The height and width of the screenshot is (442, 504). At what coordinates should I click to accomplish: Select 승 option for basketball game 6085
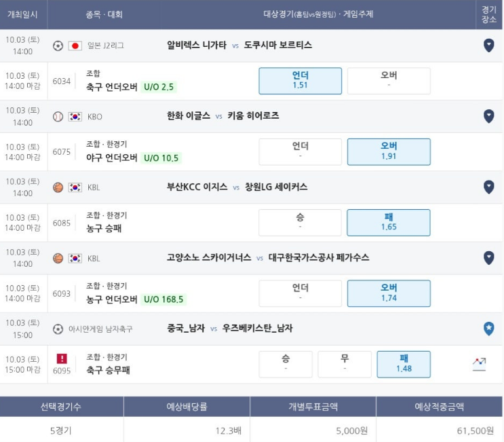300,223
